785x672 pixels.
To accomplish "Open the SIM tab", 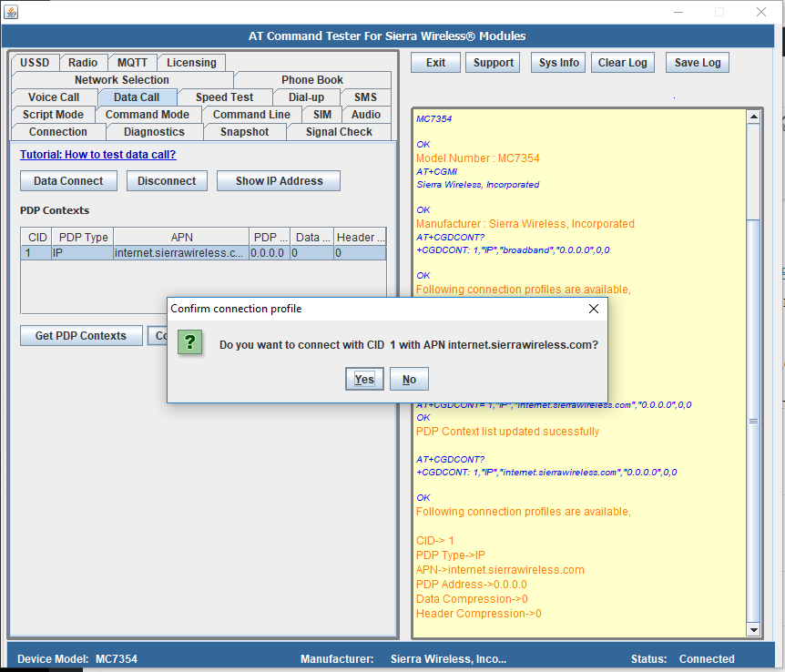I will [322, 115].
